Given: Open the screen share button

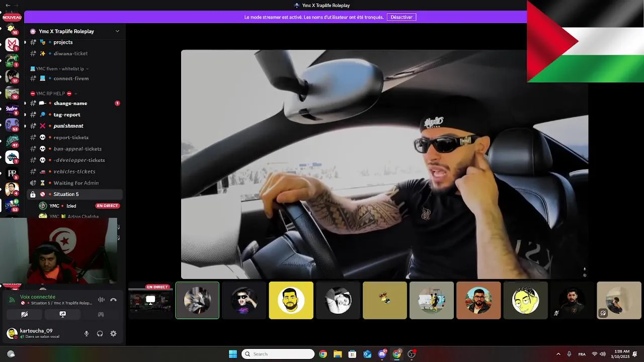Looking at the screenshot, I should (x=62, y=314).
